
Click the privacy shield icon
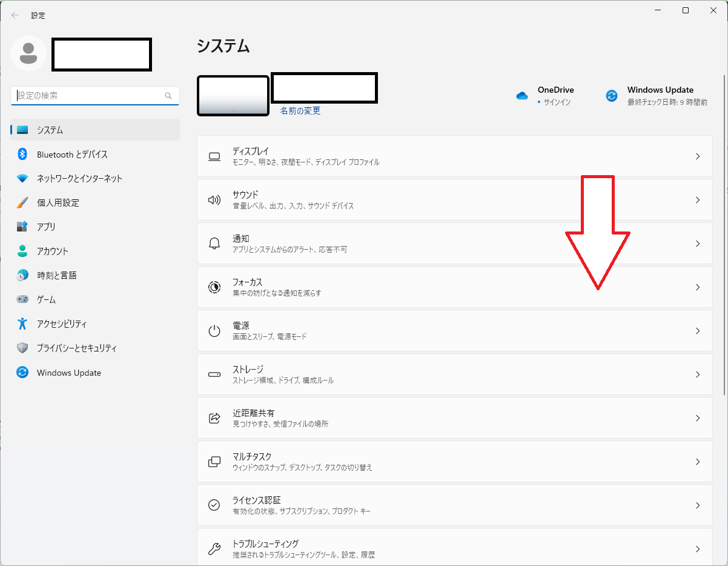22,348
